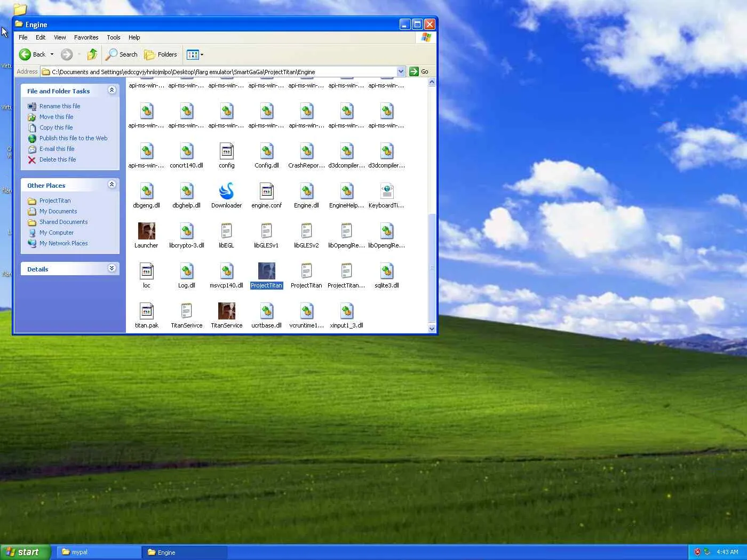
Task: Select the Log.dll file icon
Action: pyautogui.click(x=186, y=271)
